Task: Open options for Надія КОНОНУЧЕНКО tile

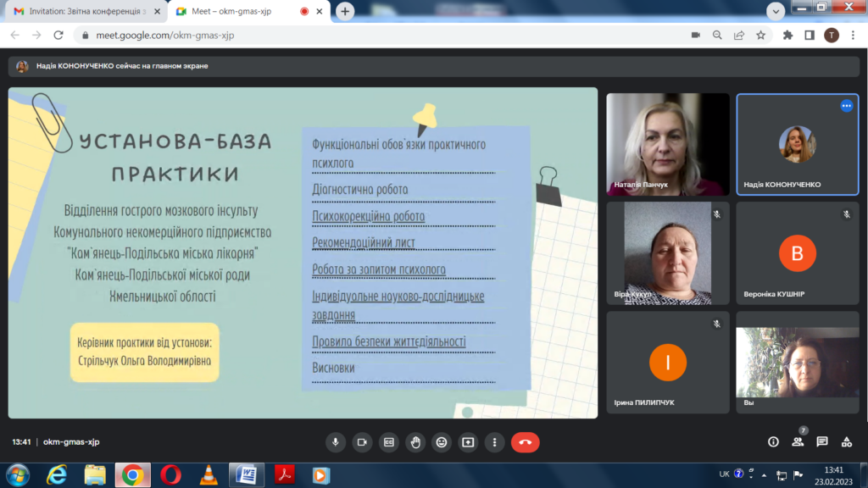Action: (846, 106)
